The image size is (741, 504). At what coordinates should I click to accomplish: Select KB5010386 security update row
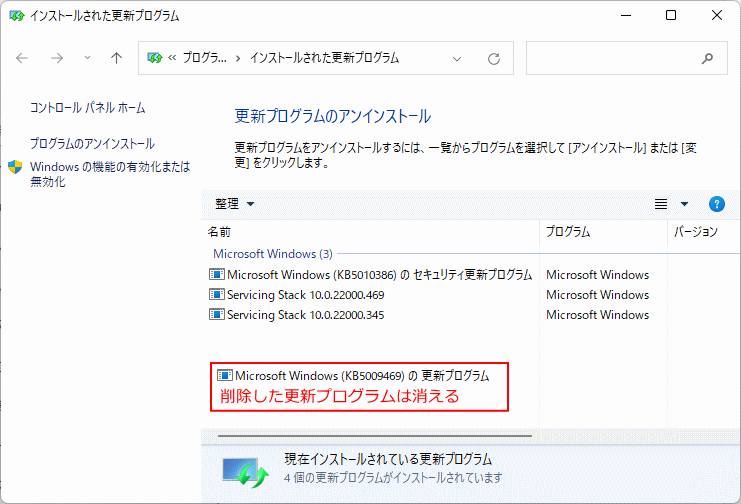click(x=370, y=275)
